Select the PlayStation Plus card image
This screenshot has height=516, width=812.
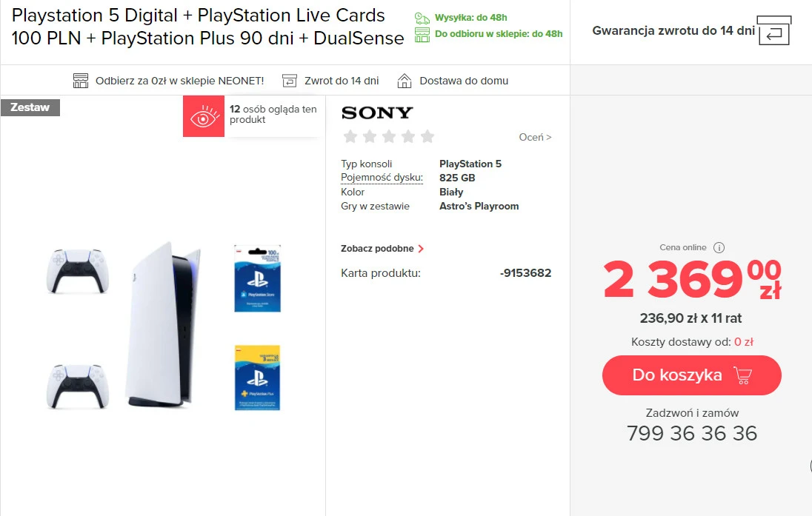pyautogui.click(x=257, y=378)
